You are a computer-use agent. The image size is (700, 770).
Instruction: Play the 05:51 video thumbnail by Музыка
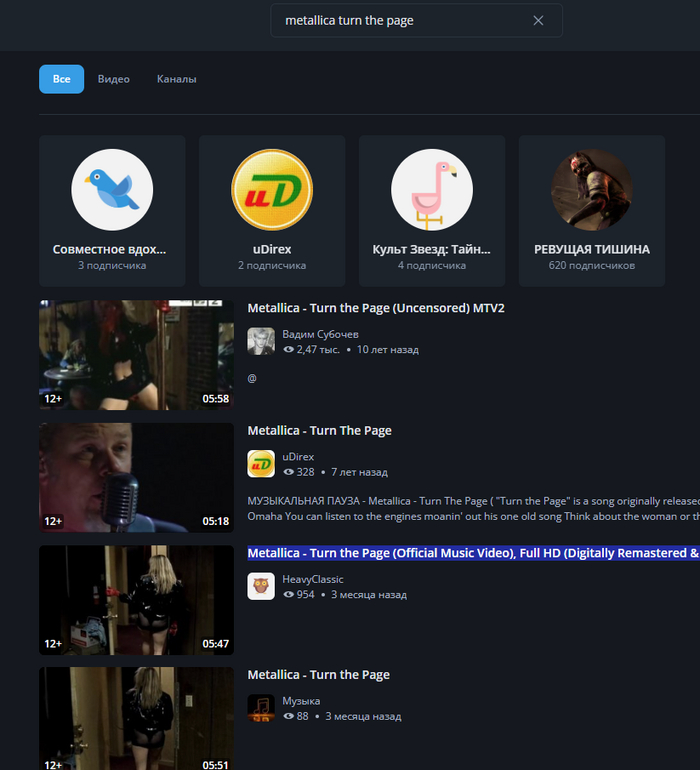(x=137, y=718)
